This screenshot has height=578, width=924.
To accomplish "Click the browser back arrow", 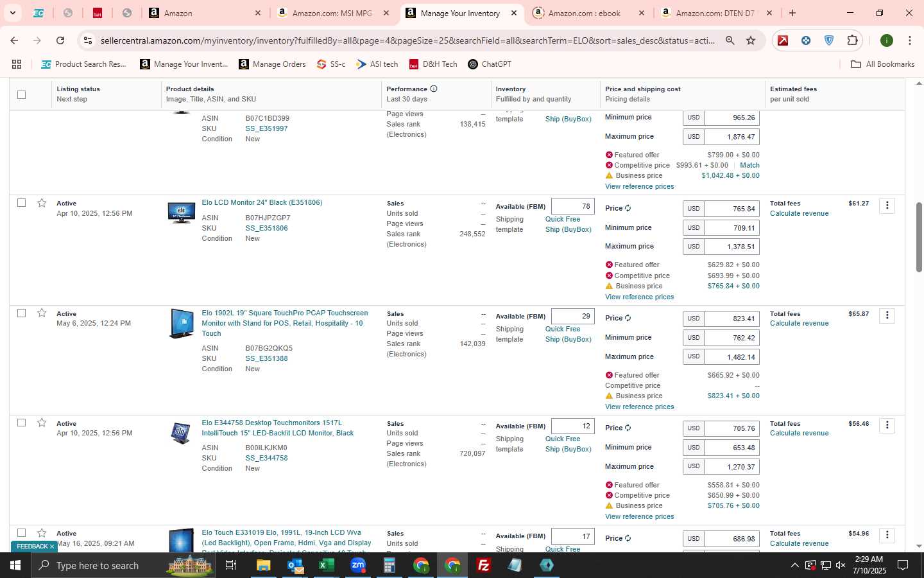I will (14, 40).
